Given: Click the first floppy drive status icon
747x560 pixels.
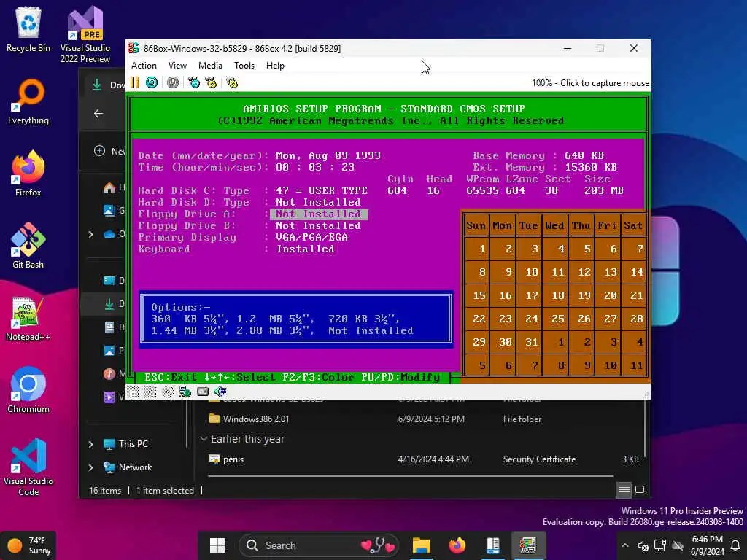Looking at the screenshot, I should coord(133,392).
